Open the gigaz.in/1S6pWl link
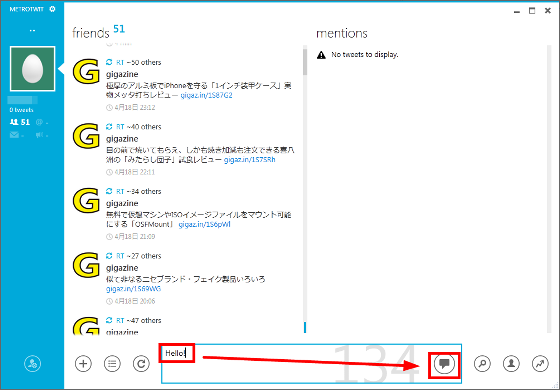 [x=205, y=224]
